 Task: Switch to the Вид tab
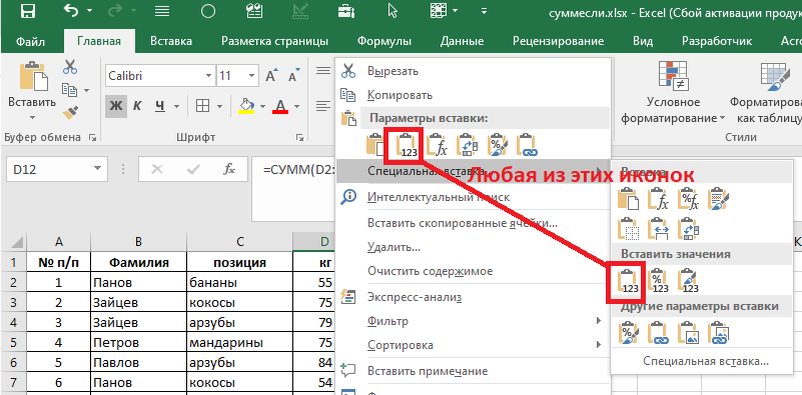coord(643,41)
